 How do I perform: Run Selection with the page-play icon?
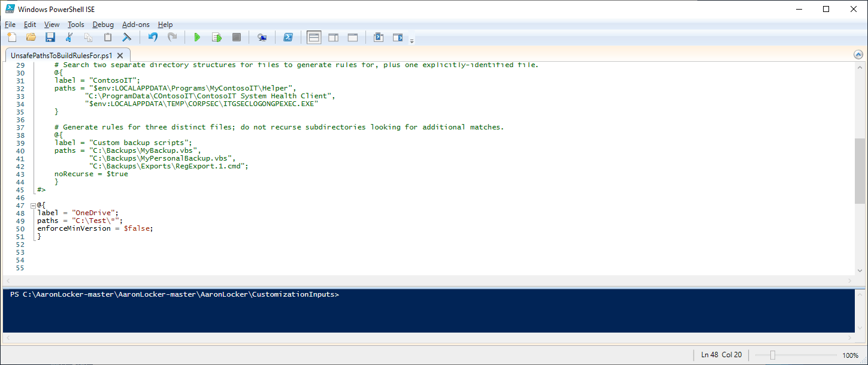pos(217,38)
